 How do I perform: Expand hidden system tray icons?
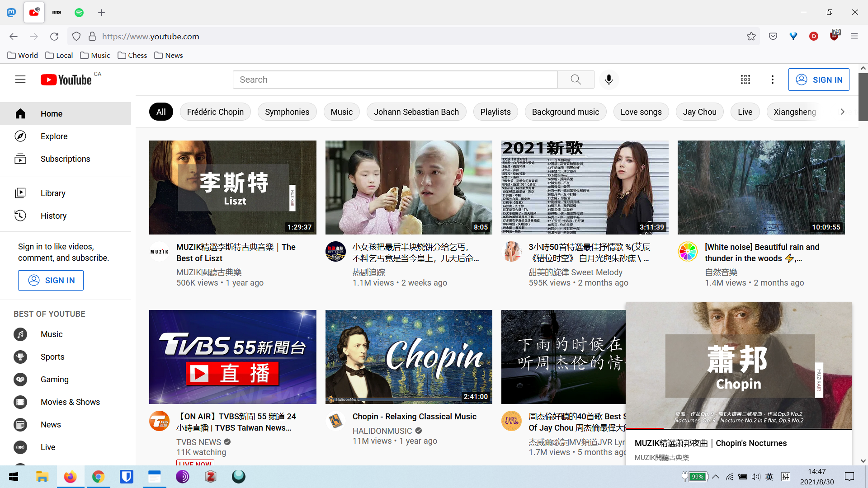coord(716,477)
